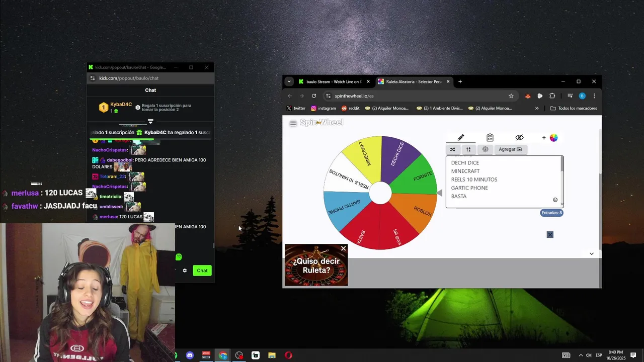
Task: Toggle the crossed-eye hide entries icon
Action: click(x=519, y=138)
